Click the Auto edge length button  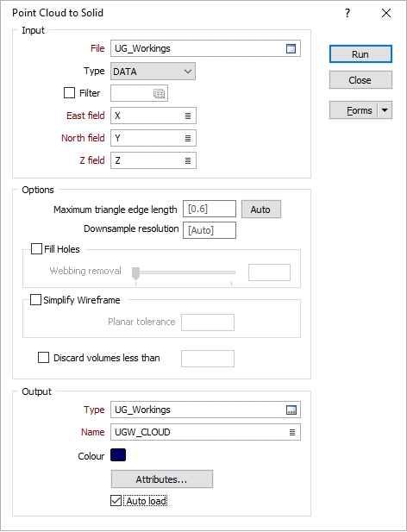click(260, 210)
